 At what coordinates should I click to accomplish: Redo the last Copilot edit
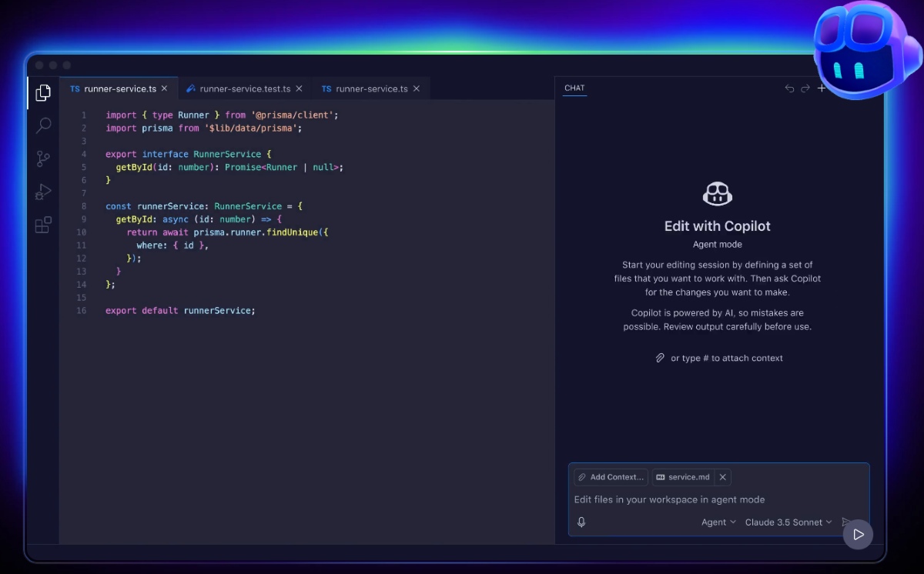coord(805,88)
